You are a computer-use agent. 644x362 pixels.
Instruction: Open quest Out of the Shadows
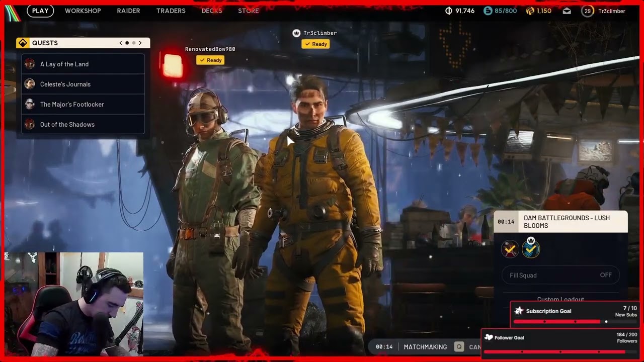(x=83, y=124)
